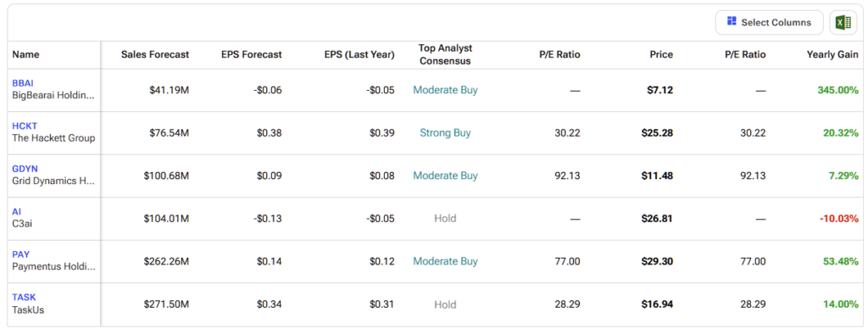The height and width of the screenshot is (329, 868).
Task: Click the Excel export icon
Action: click(843, 23)
